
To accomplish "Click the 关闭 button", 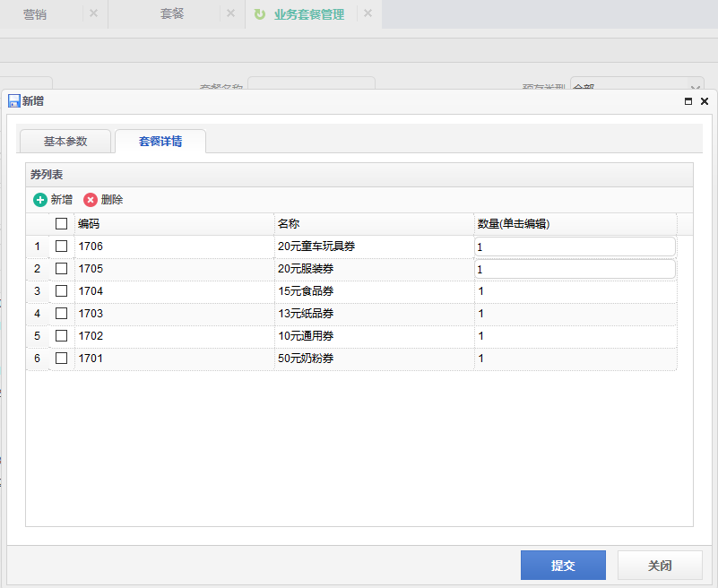I will coord(660,566).
